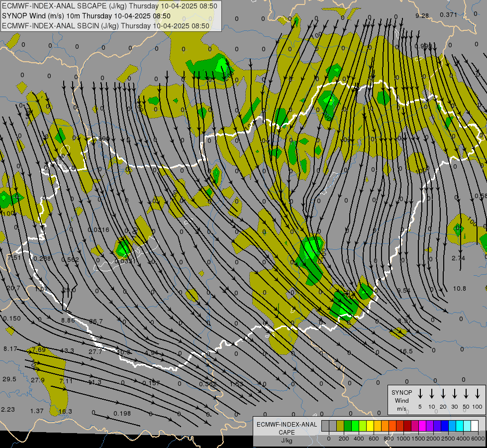Pick the orange swatch left of the 800 tick
Viewport: 487px width, 448px height.
(x=385, y=426)
